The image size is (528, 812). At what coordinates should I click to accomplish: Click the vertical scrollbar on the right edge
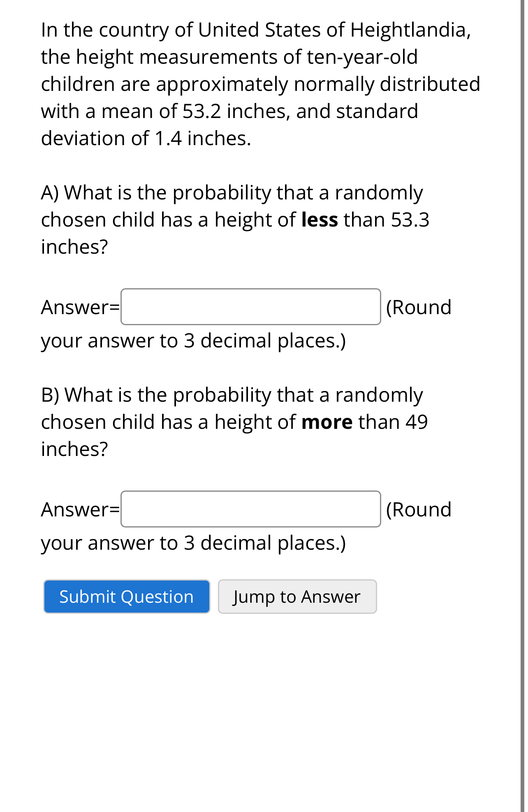[522, 406]
